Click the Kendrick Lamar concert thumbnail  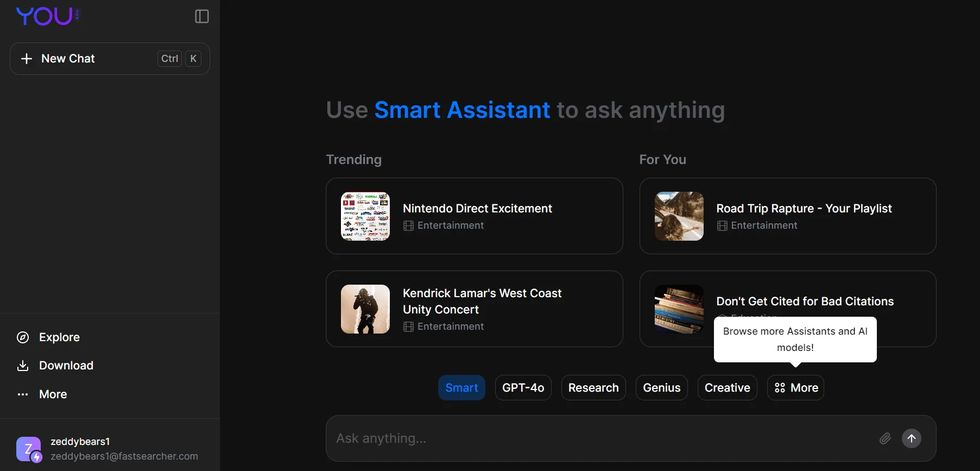[365, 309]
